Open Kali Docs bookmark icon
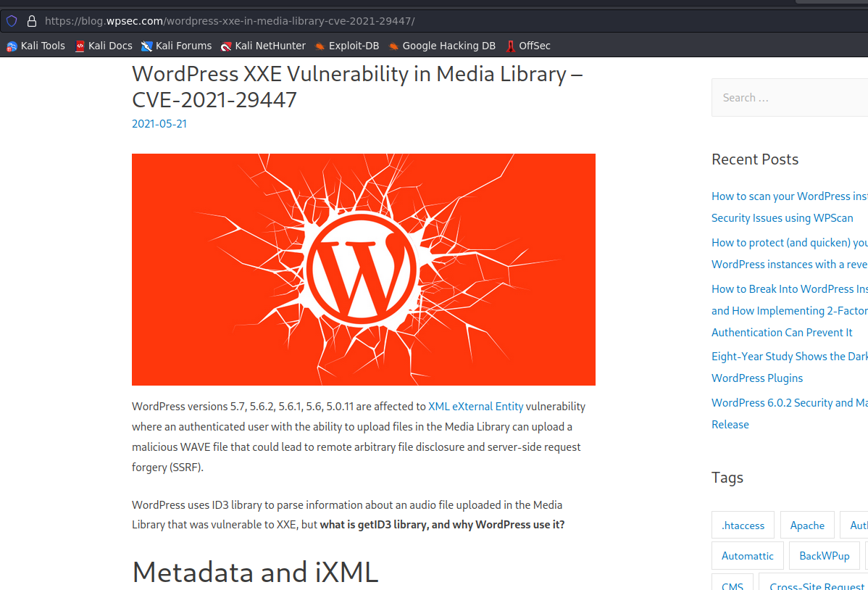Image resolution: width=868 pixels, height=590 pixels. (x=80, y=46)
